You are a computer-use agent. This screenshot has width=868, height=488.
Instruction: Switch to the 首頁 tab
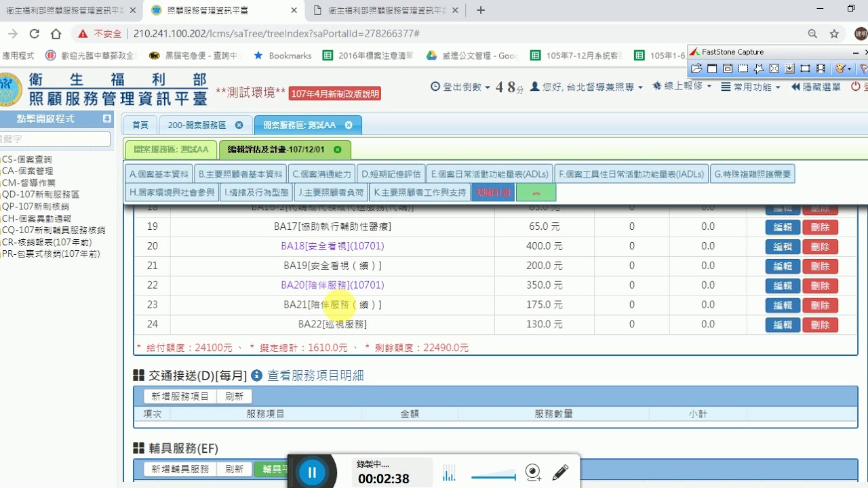click(140, 125)
